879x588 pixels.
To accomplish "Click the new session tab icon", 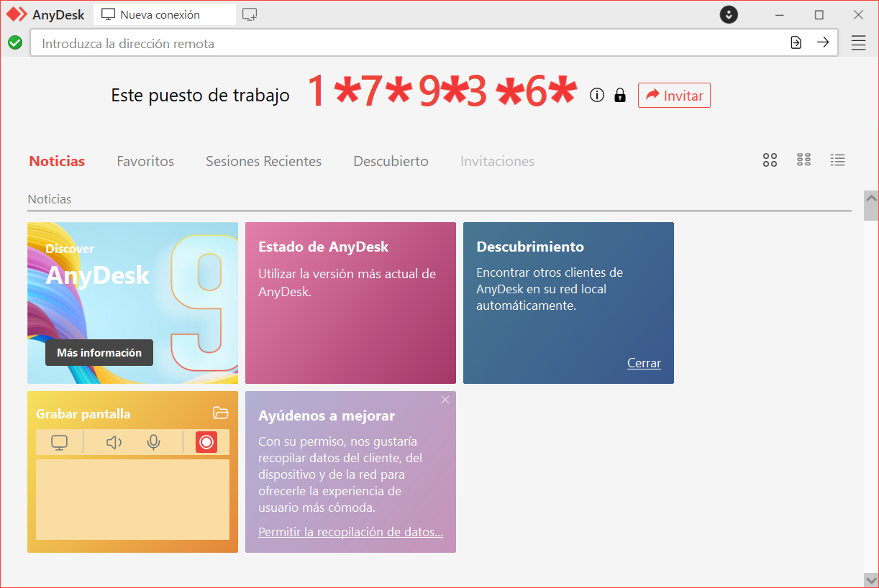I will point(250,14).
